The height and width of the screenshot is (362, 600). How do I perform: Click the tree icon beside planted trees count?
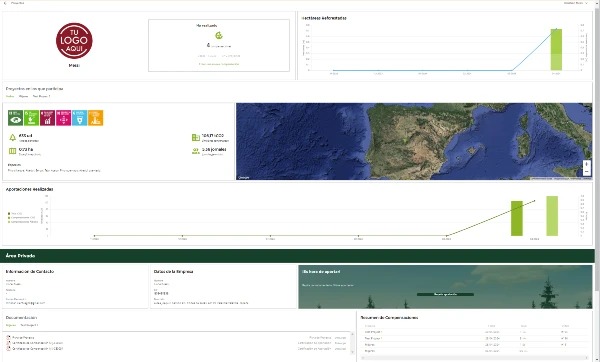point(12,137)
